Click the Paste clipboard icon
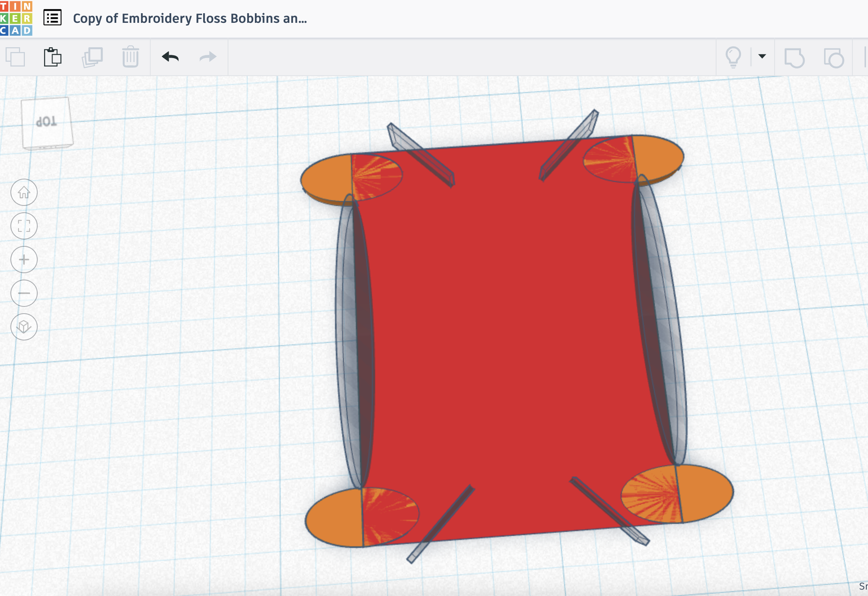The height and width of the screenshot is (596, 868). (x=52, y=57)
